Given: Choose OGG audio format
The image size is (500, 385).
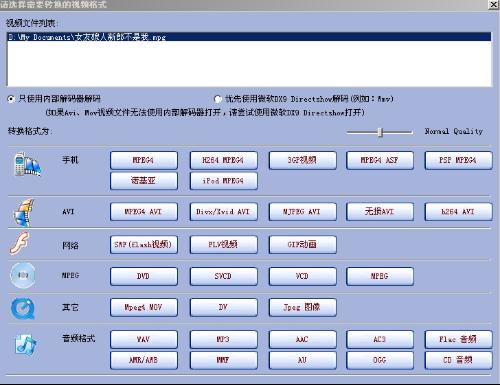Looking at the screenshot, I should point(380,360).
